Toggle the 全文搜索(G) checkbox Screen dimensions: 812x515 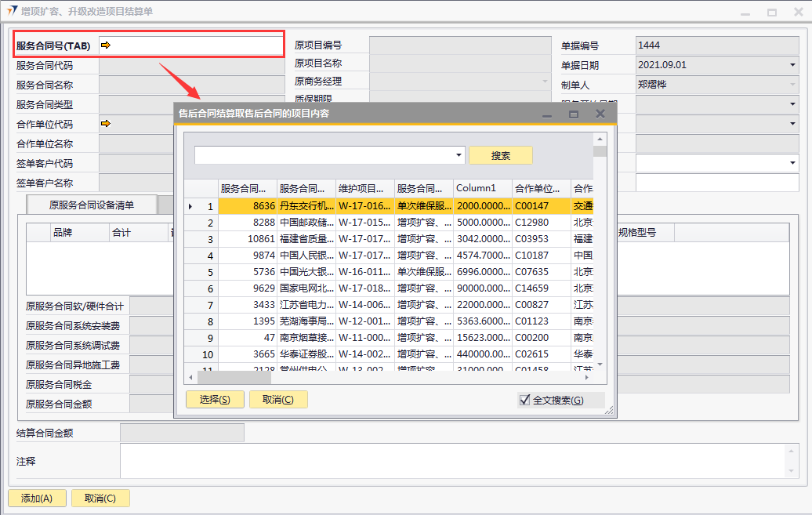click(525, 401)
